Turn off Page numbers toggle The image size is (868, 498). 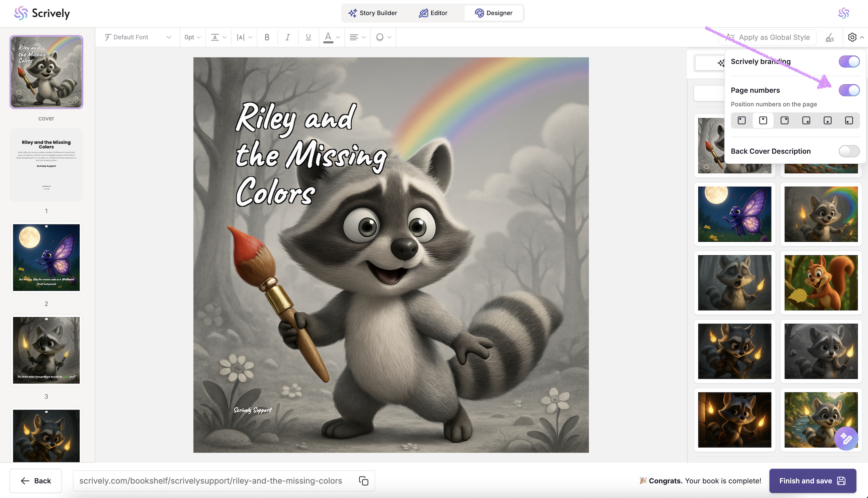849,90
